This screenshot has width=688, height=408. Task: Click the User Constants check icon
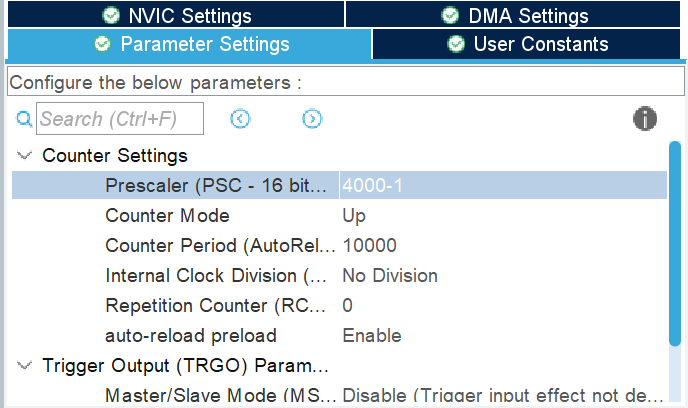456,44
